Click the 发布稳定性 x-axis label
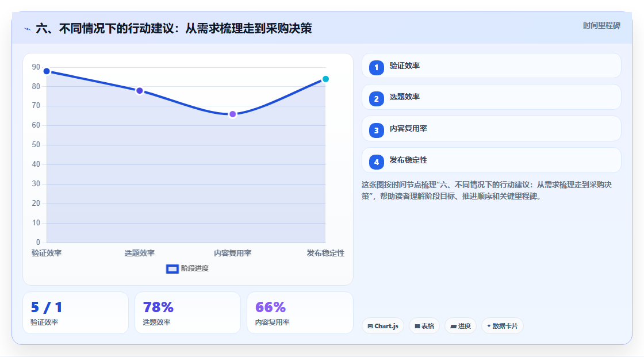This screenshot has width=644, height=357. coord(325,253)
